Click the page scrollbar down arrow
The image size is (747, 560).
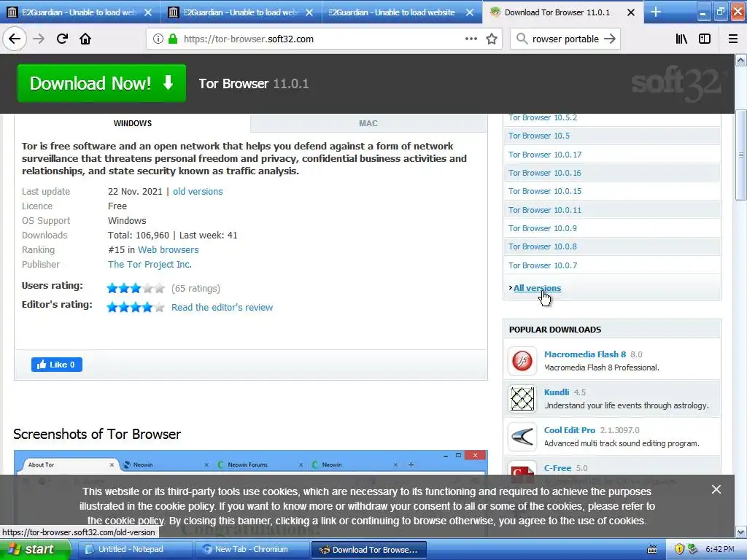point(740,532)
